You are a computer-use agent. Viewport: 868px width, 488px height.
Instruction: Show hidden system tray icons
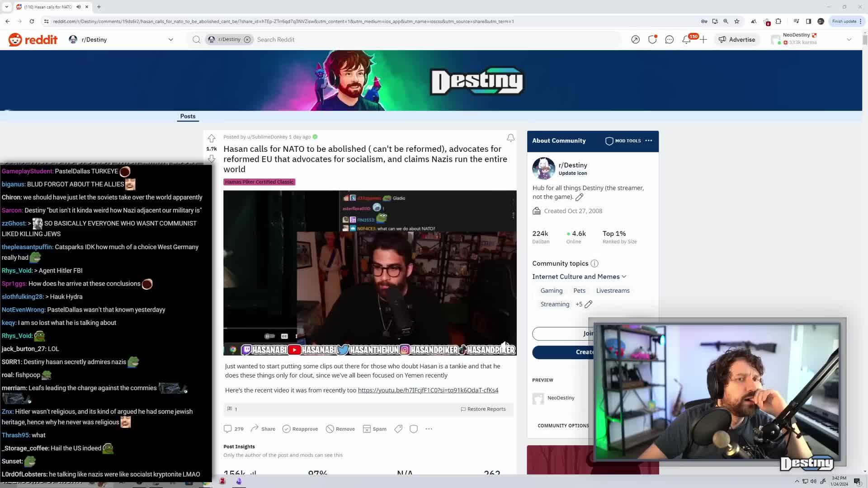(797, 481)
